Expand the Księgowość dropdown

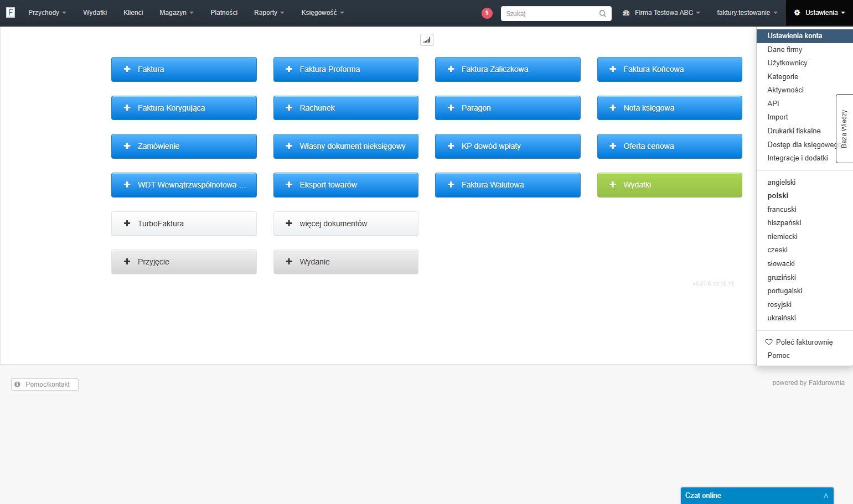(x=323, y=13)
